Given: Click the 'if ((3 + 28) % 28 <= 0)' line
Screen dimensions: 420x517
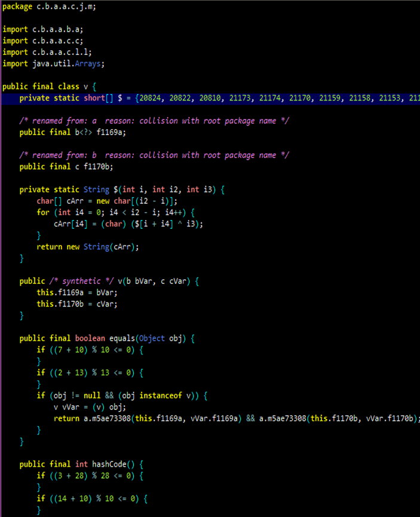Looking at the screenshot, I should pyautogui.click(x=90, y=476).
